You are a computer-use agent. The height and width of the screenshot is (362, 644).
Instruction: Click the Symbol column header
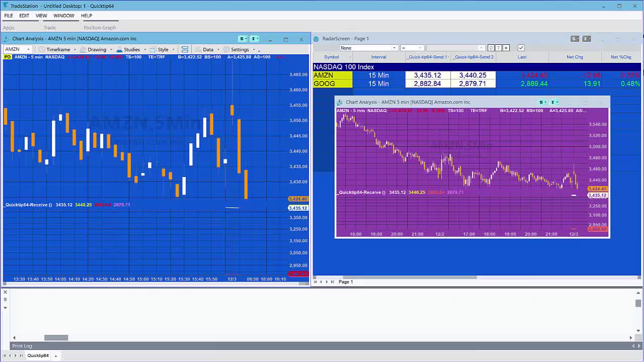[332, 57]
